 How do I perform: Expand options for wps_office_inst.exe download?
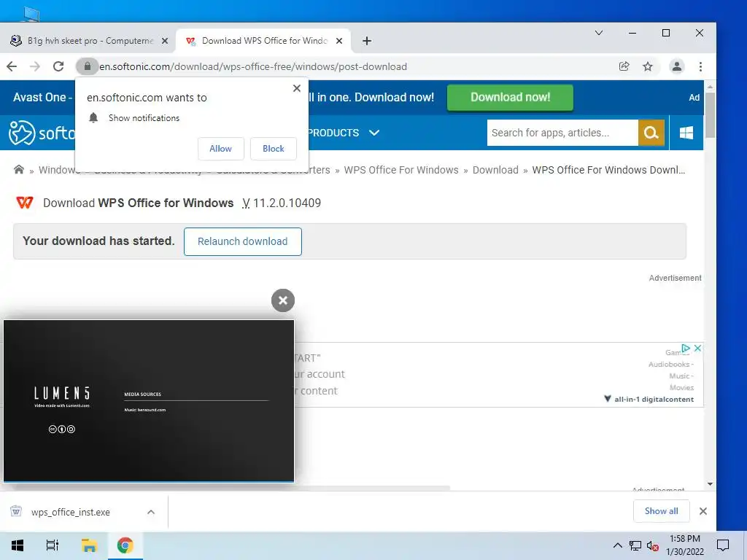point(151,512)
